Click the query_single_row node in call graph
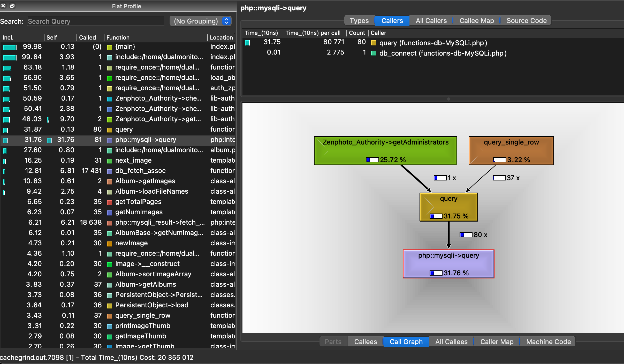This screenshot has width=624, height=364. [x=511, y=150]
